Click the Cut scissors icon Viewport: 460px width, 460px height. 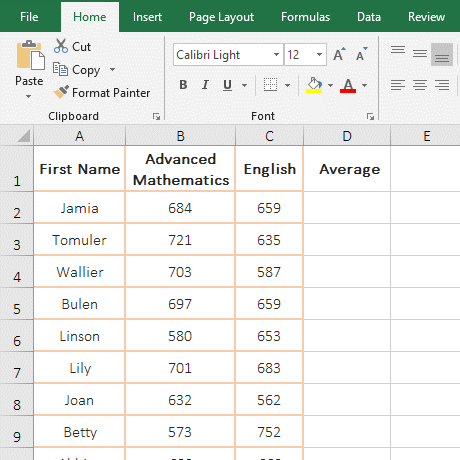[61, 46]
